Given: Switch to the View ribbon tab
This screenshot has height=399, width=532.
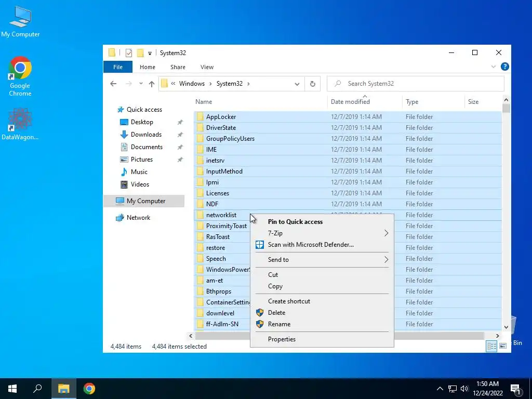Looking at the screenshot, I should coord(207,67).
